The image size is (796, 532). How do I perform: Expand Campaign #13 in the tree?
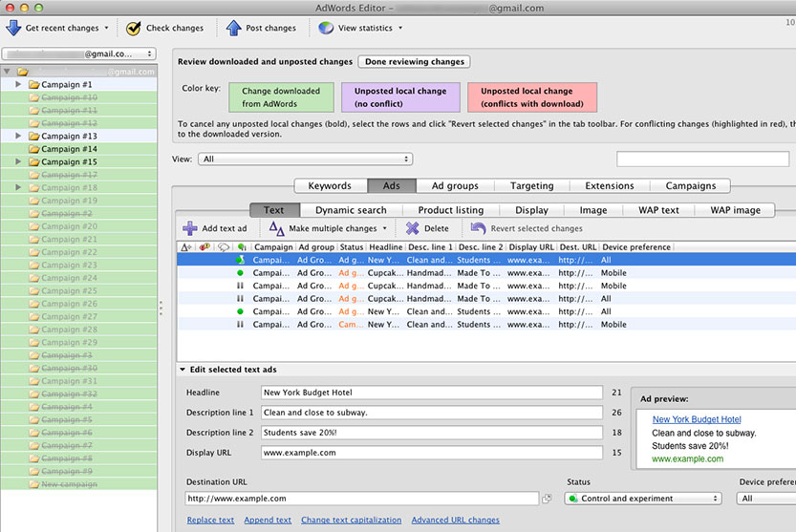[18, 136]
